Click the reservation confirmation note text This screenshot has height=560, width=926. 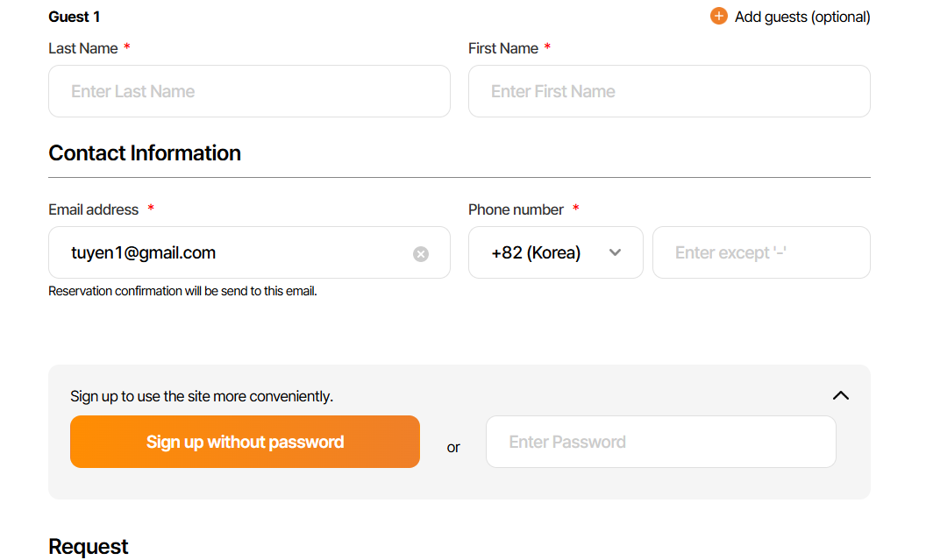pyautogui.click(x=182, y=291)
